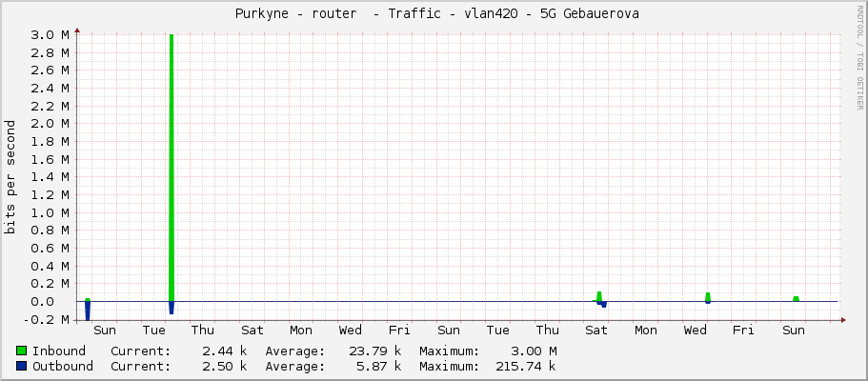
Task: Click the 'Inbound' legend label
Action: point(59,351)
